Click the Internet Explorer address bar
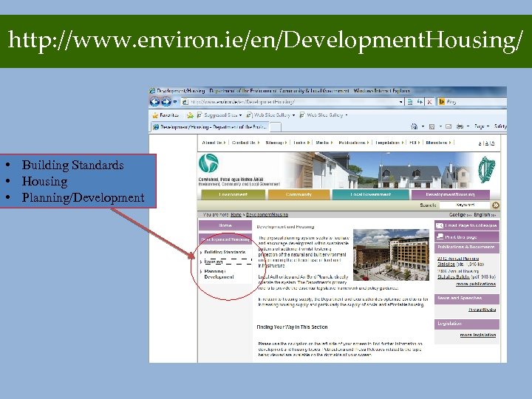Image resolution: width=532 pixels, height=399 pixels. coord(292,101)
